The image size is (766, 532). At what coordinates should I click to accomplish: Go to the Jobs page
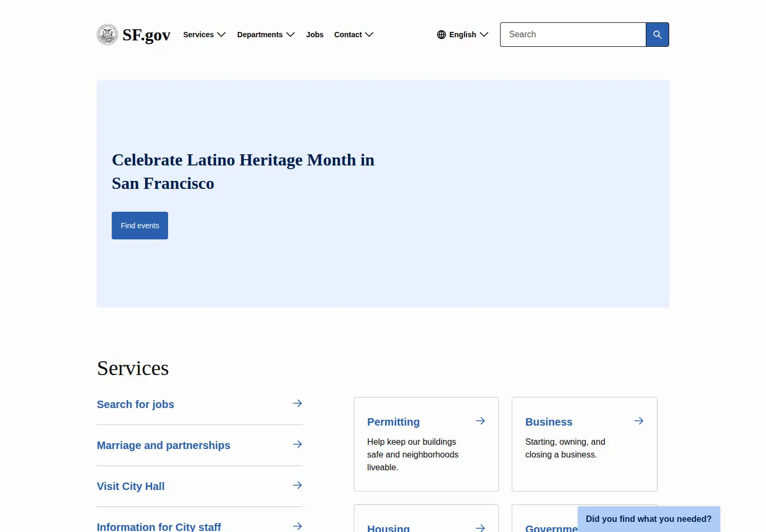point(315,35)
